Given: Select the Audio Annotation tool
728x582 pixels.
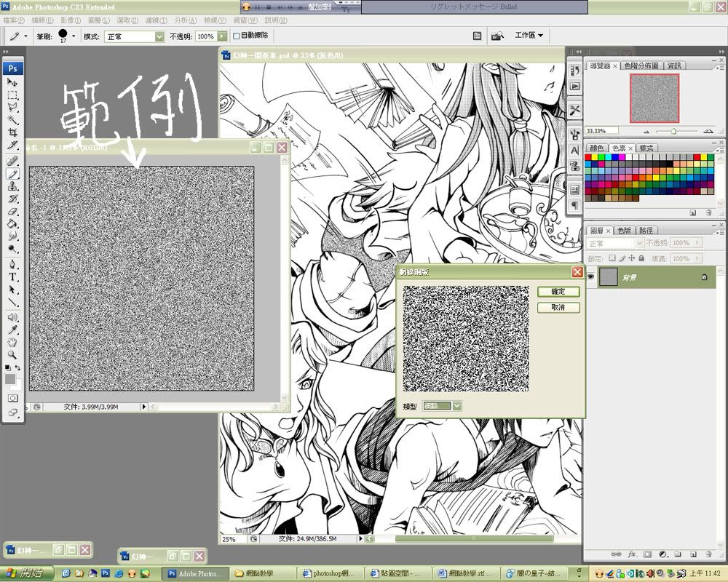Looking at the screenshot, I should tap(12, 318).
